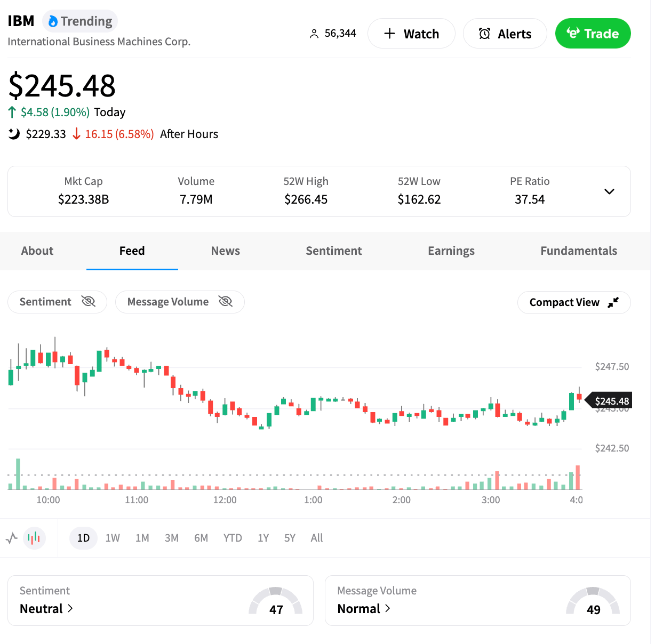Screen dimensions: 655x644
Task: Click the 12:00 time axis label
Action: (x=225, y=500)
